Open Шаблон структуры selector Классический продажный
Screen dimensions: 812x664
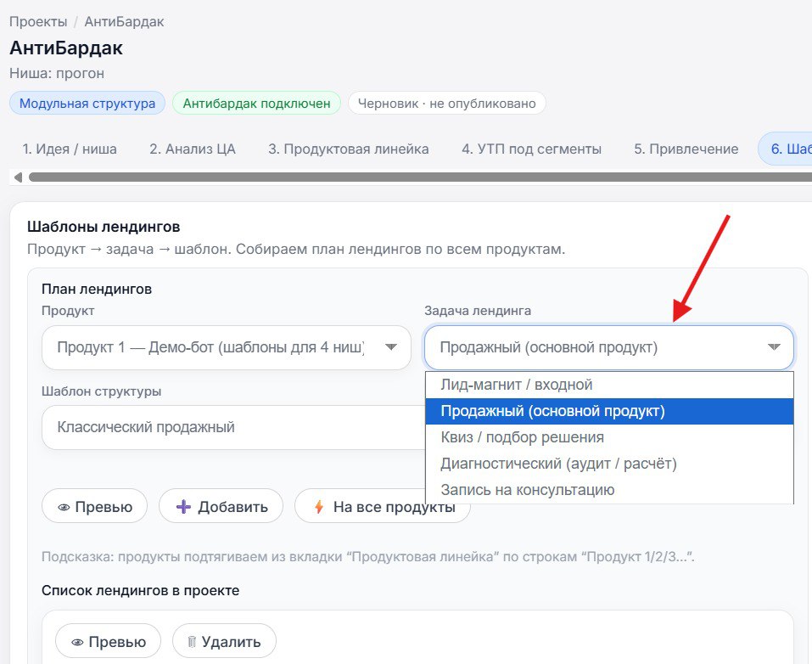(229, 427)
